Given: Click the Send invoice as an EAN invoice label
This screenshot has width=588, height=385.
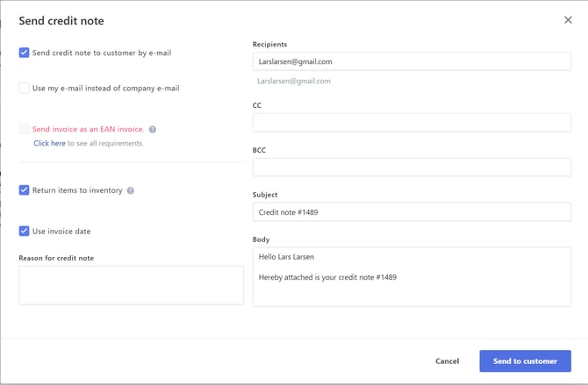Looking at the screenshot, I should (x=88, y=129).
